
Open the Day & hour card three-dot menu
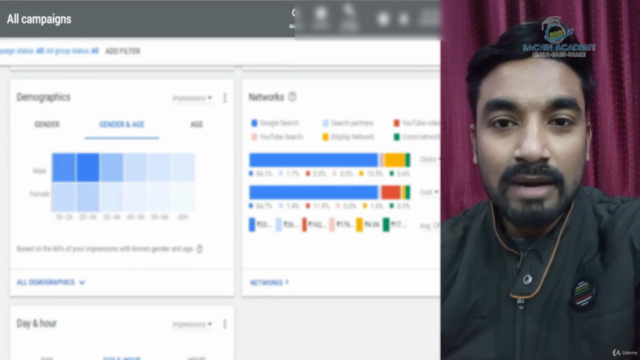coord(225,324)
